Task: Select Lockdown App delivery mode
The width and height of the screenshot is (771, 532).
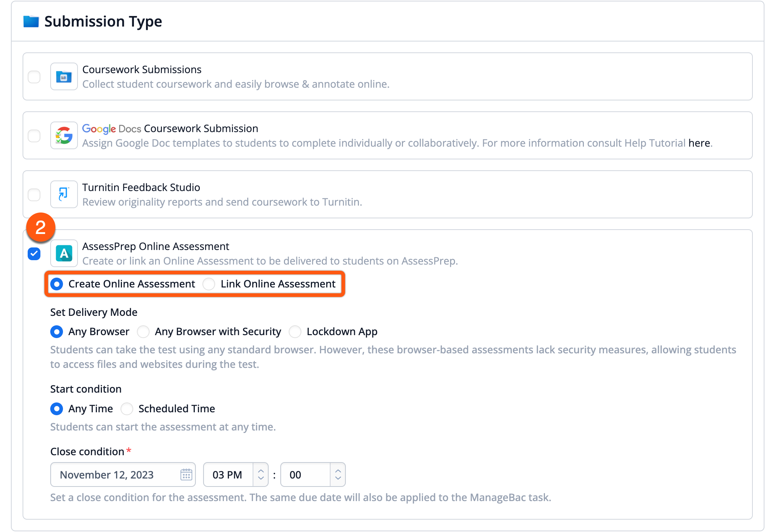Action: click(x=295, y=331)
